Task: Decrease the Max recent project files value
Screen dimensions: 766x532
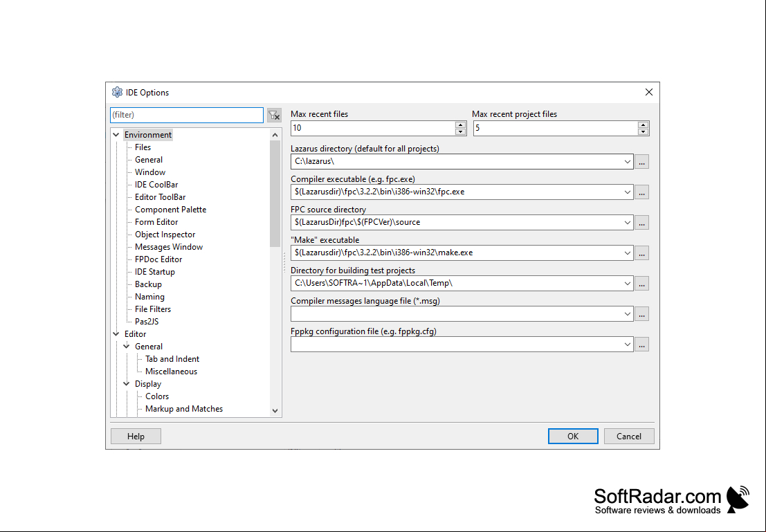Action: [643, 132]
